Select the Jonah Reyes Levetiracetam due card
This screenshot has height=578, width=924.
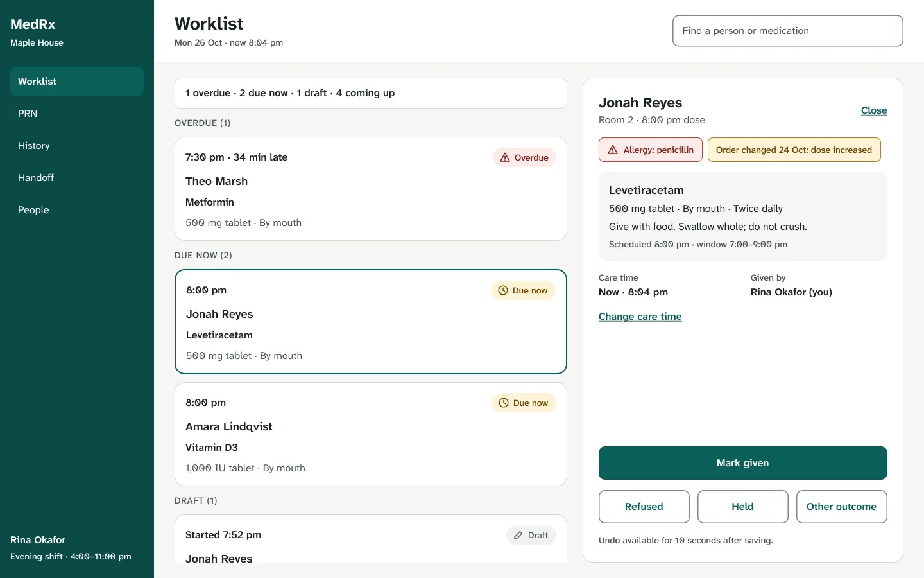[371, 322]
